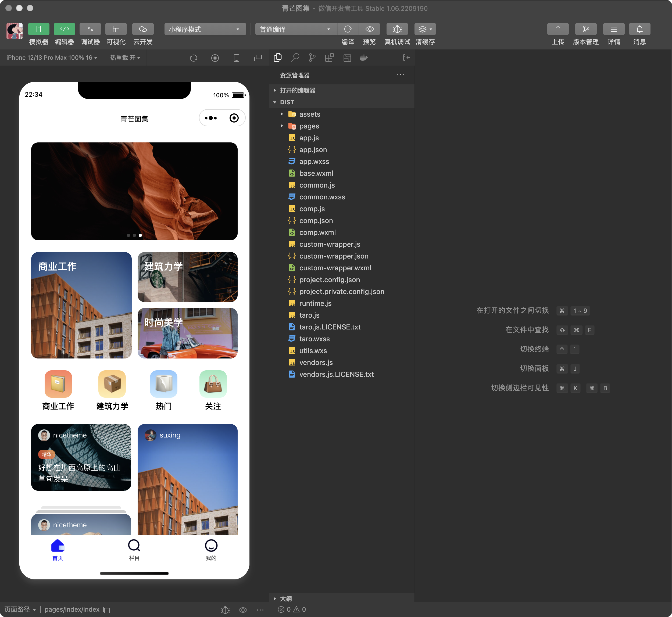Expand the Outline (大纲) section
Screen dimensions: 672x617
pos(342,598)
